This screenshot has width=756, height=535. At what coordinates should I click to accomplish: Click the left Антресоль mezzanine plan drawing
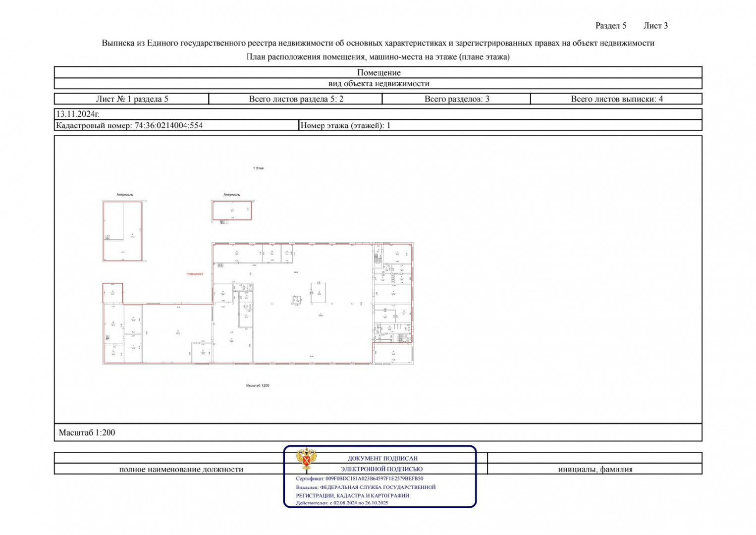pyautogui.click(x=122, y=231)
